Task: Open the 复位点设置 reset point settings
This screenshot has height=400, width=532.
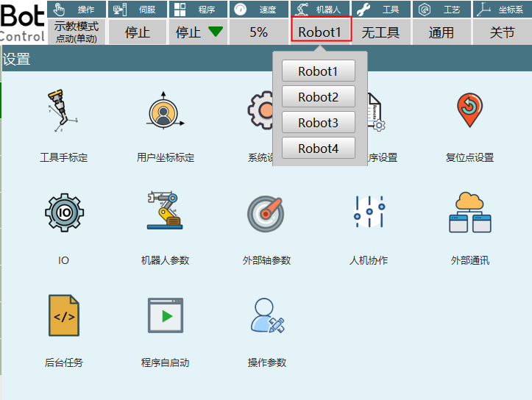Action: [x=469, y=113]
